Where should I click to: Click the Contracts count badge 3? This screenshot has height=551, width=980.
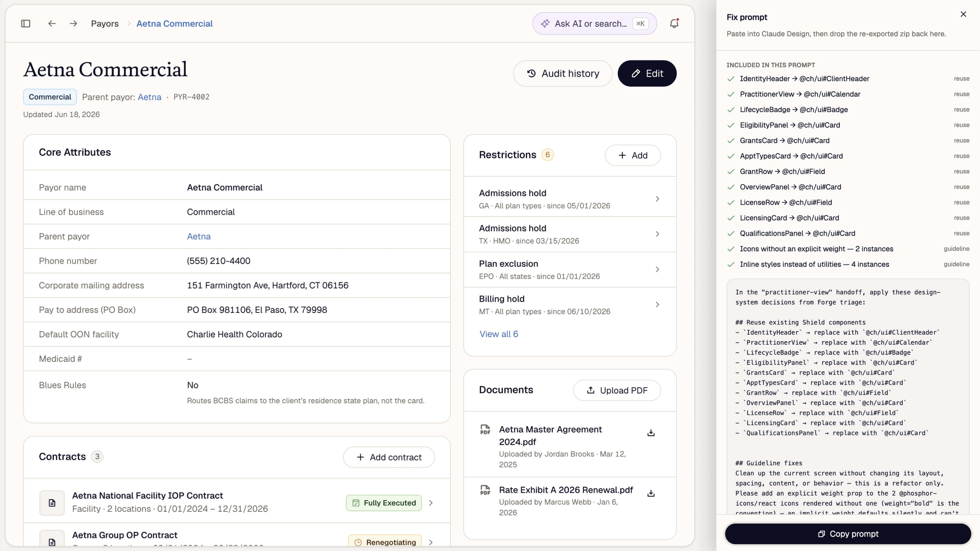[x=97, y=456]
